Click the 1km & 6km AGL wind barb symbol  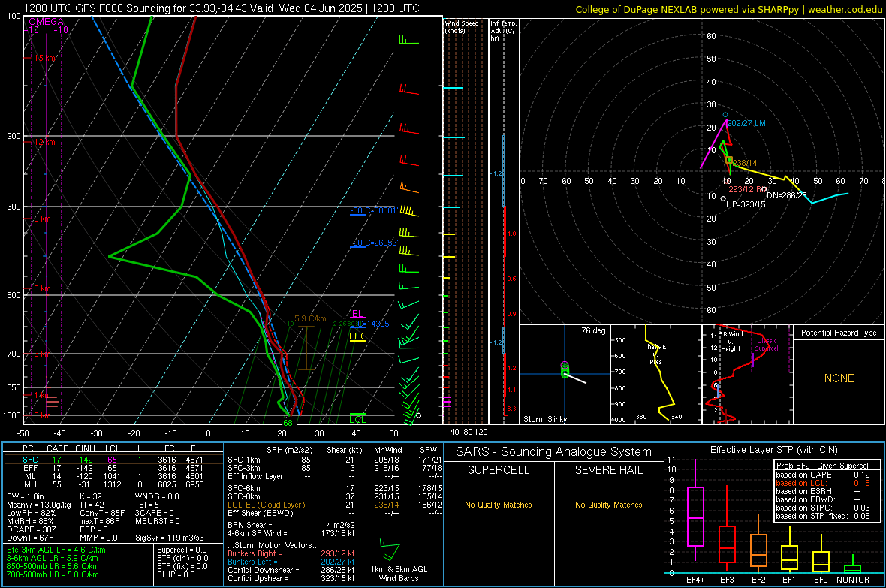click(389, 549)
